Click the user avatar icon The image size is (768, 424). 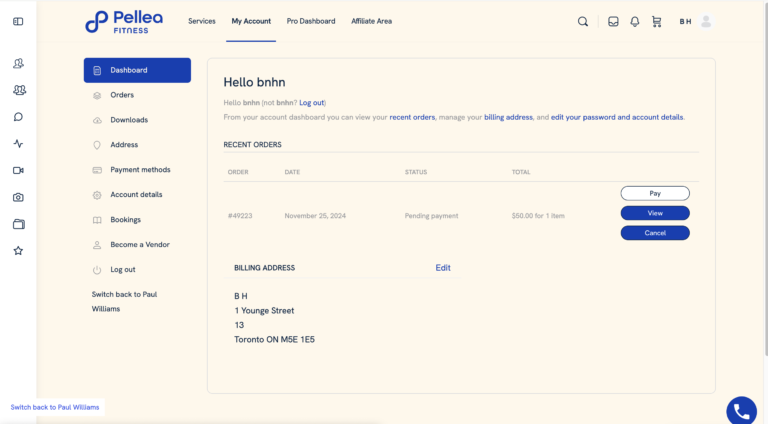706,22
